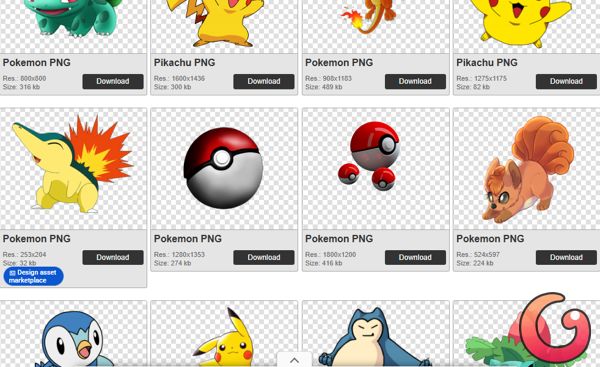Click the Pokemon PNG title above 253x204
The width and height of the screenshot is (600, 367).
[x=37, y=239]
